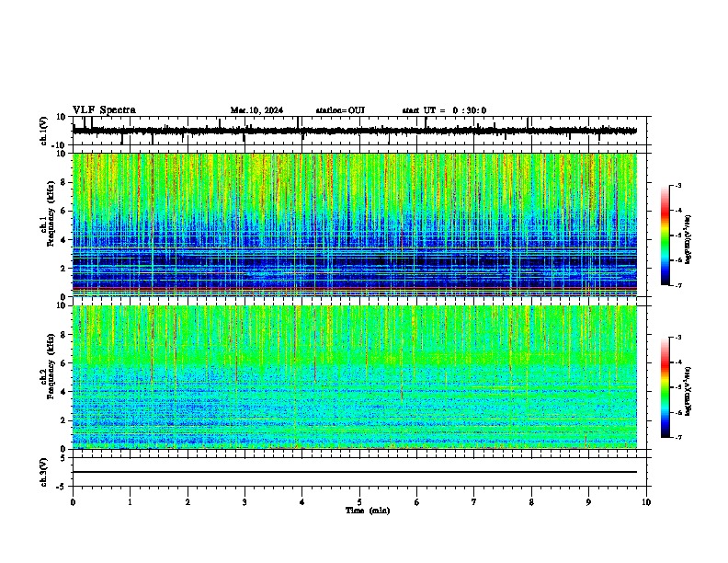This screenshot has height=563, width=728.
Task: Click the ch.2 spectrogram color bar
Action: click(665, 387)
